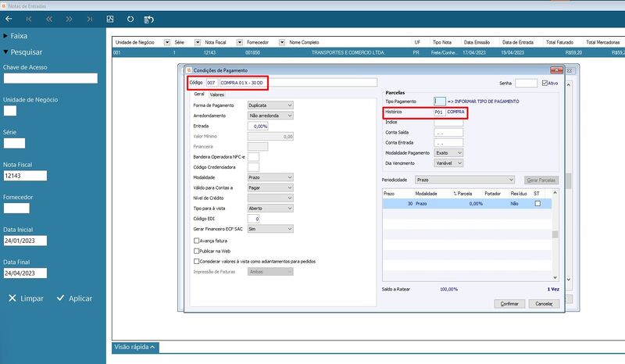This screenshot has width=625, height=364.
Task: Select the TRANSPORTES E COMERCIO LTDA row
Action: point(368,52)
